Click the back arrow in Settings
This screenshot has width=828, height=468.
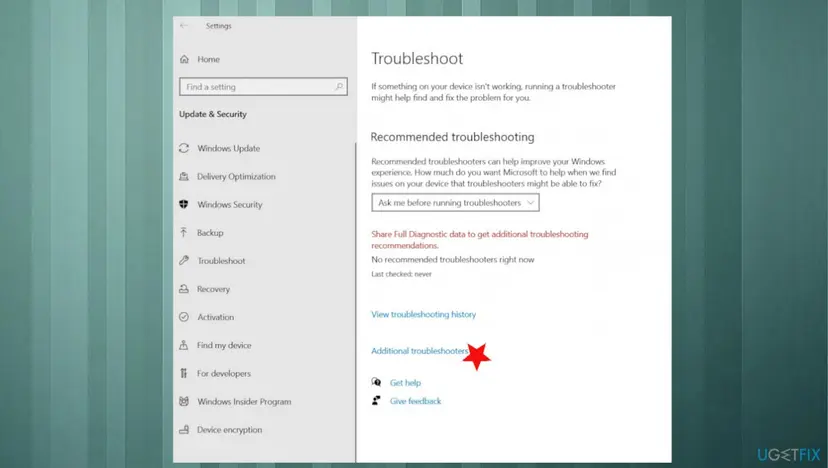click(x=184, y=25)
